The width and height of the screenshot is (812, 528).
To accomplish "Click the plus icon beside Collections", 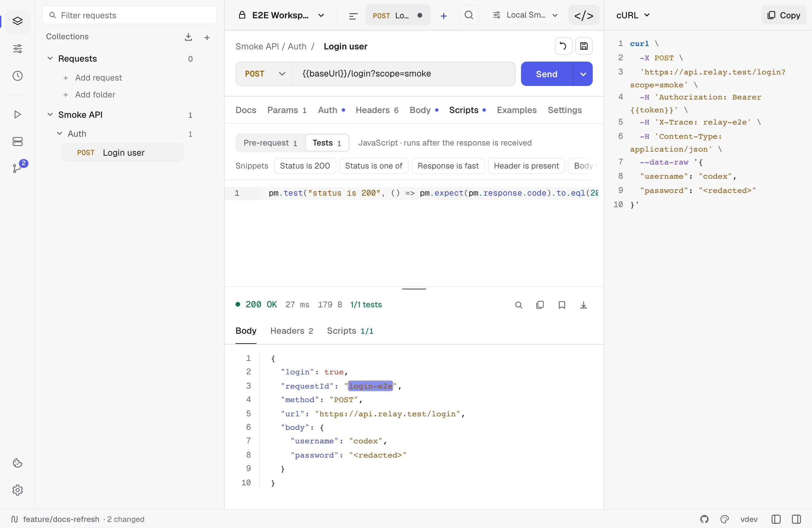I will [207, 38].
